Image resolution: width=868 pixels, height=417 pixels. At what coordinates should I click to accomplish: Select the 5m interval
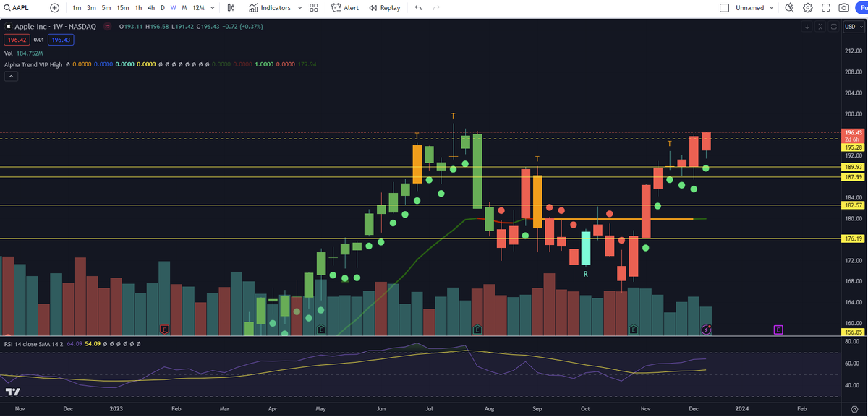click(x=106, y=8)
